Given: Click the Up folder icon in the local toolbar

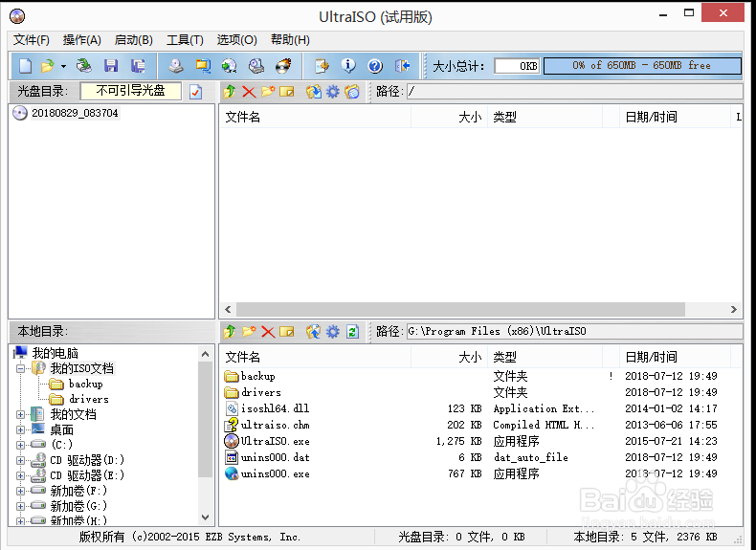Looking at the screenshot, I should [230, 332].
